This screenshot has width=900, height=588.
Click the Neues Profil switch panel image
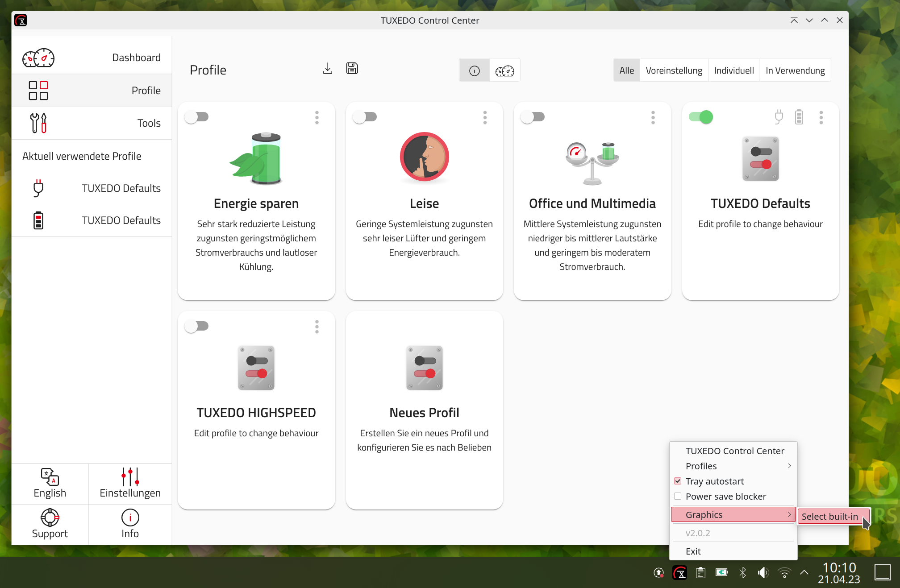pyautogui.click(x=424, y=368)
